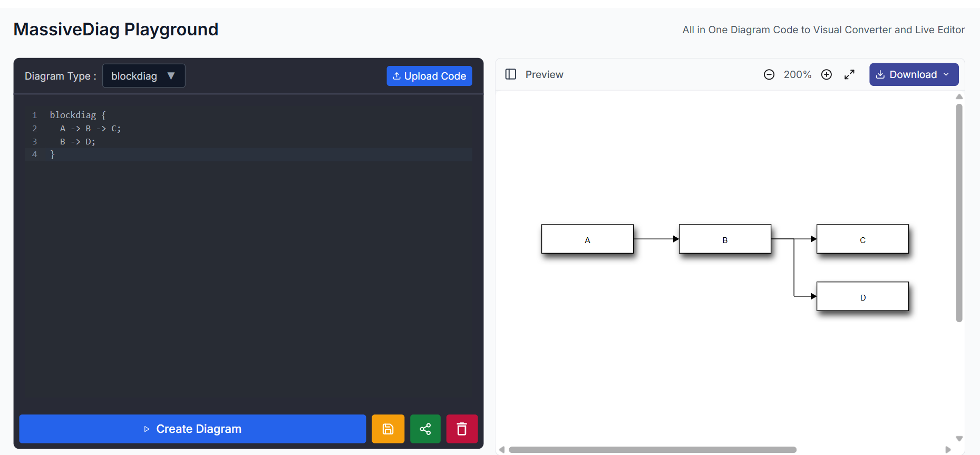This screenshot has height=455, width=980.
Task: Save the diagram code
Action: [387, 429]
